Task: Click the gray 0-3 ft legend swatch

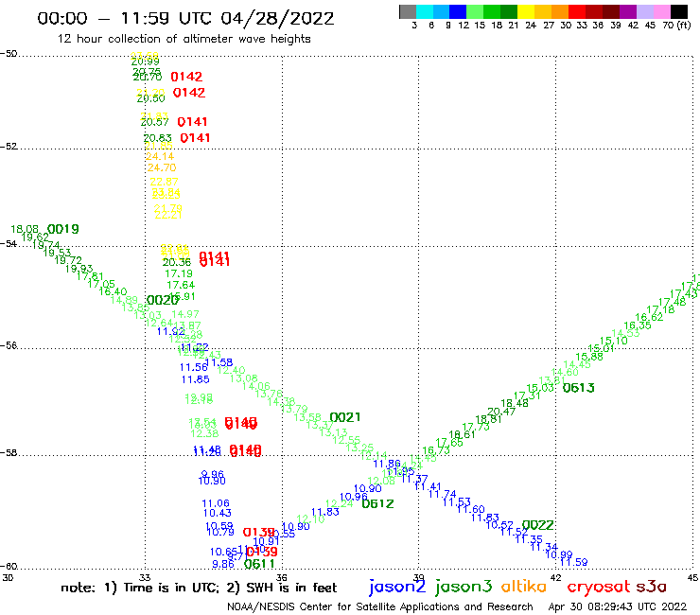Action: point(408,11)
